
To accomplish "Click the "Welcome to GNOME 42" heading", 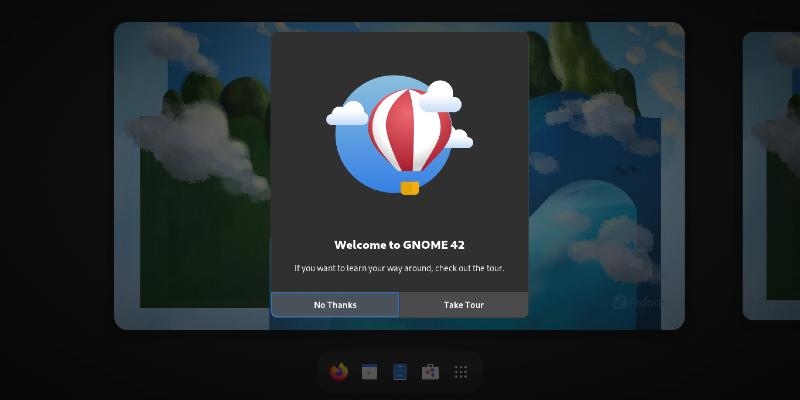I will click(399, 245).
